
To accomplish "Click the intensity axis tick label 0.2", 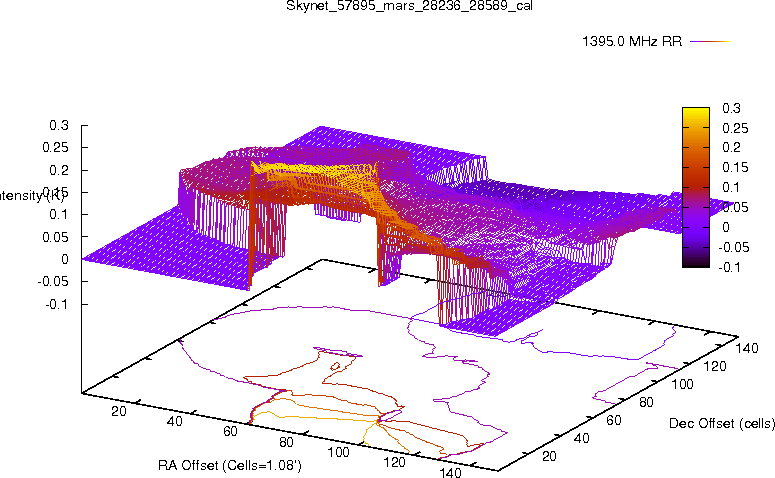I will [x=59, y=170].
